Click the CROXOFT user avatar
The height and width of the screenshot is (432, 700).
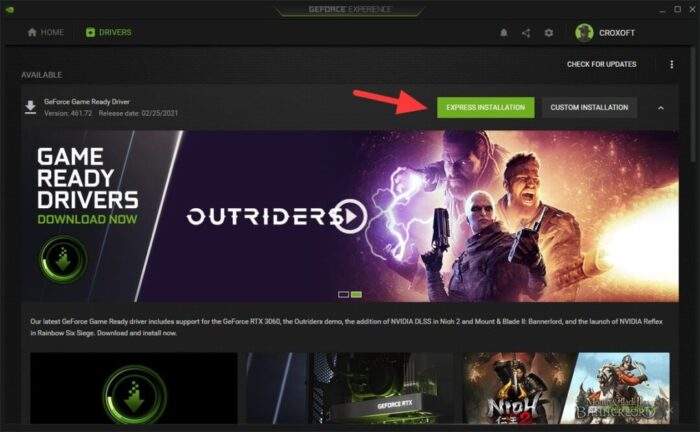tap(584, 33)
